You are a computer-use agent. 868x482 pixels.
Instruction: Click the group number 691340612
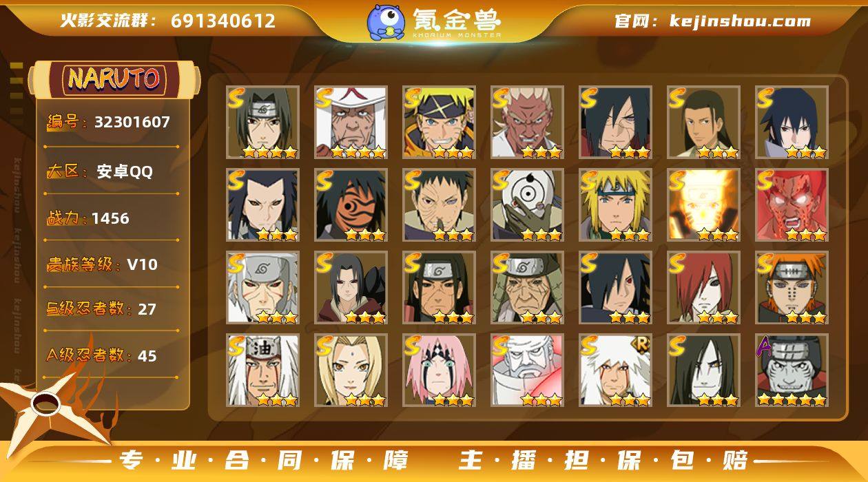click(223, 21)
